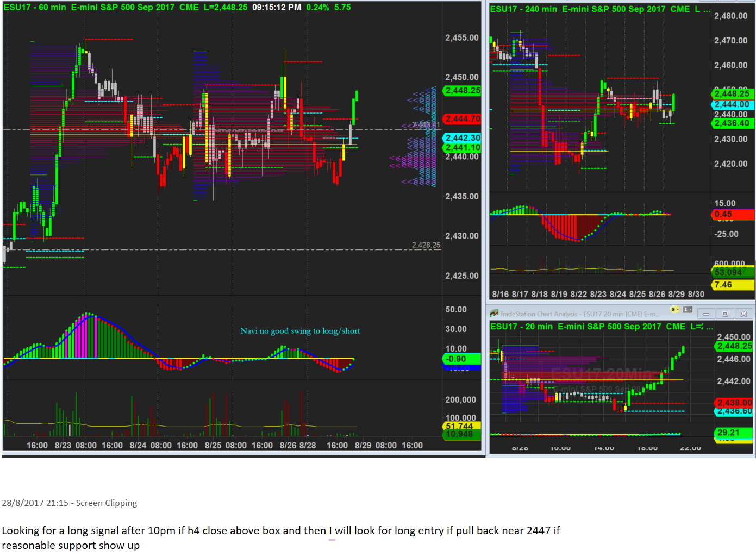Viewport: 756px width, 557px height.
Task: Click the note line 'reasonable support show up'
Action: (x=71, y=546)
